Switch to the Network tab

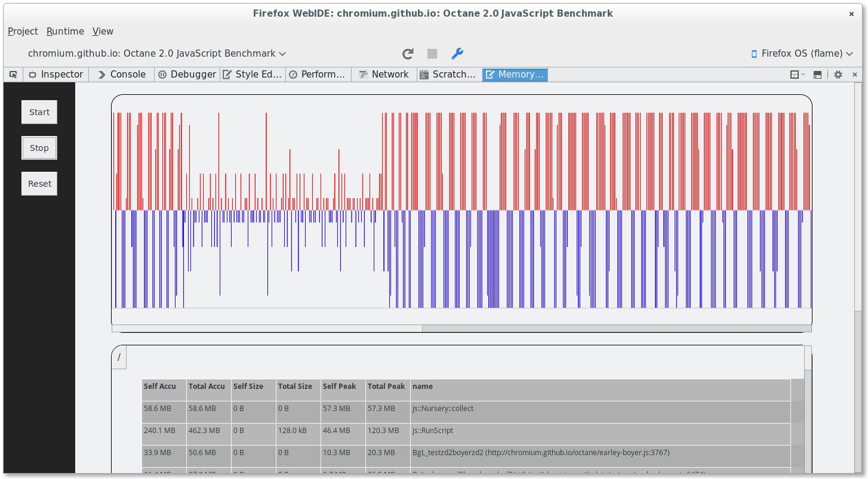point(384,75)
